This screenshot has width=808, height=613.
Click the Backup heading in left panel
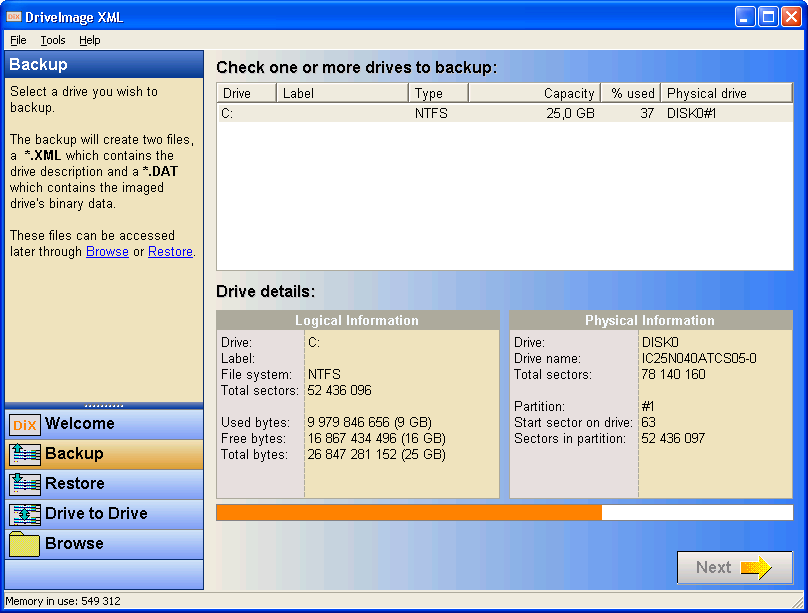(x=38, y=64)
